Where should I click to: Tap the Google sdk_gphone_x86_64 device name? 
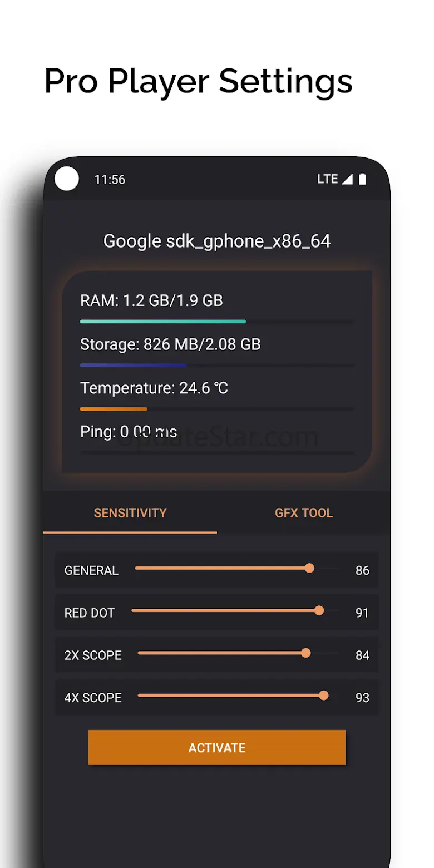[217, 241]
